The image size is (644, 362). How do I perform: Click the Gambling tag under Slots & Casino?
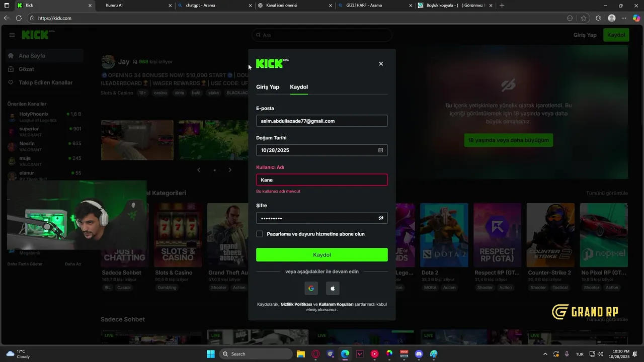click(167, 288)
